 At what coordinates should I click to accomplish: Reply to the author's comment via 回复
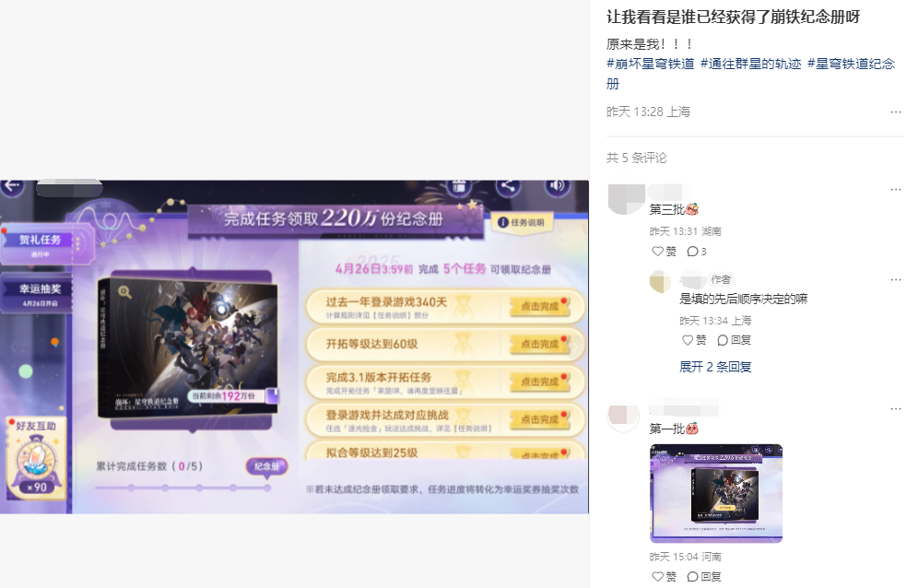coord(735,340)
